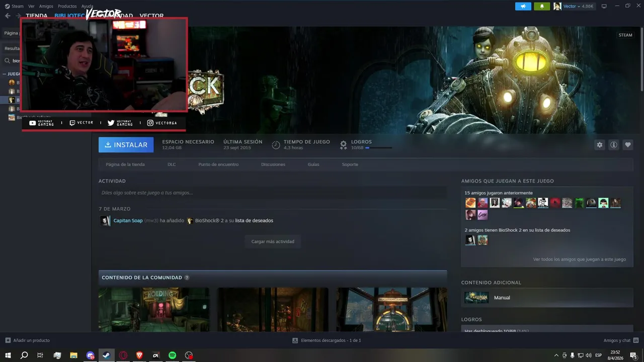This screenshot has height=362, width=644.
Task: Click first friend avatar who played
Action: click(470, 203)
